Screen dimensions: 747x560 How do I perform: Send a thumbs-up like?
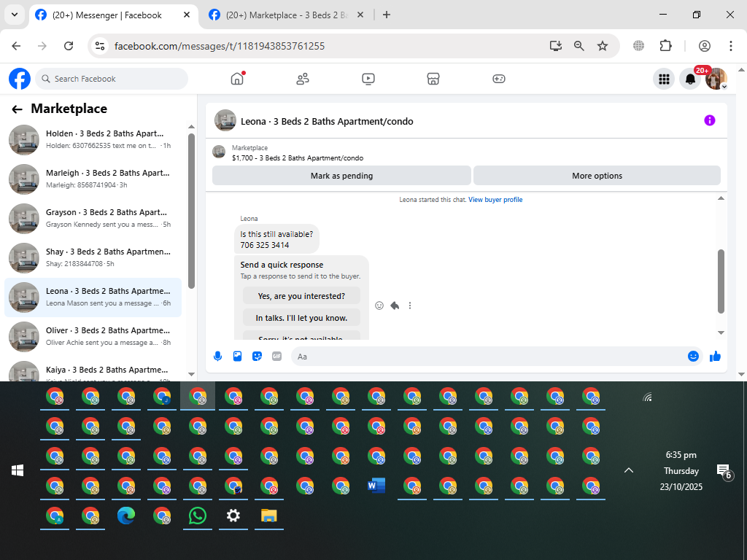tap(715, 356)
